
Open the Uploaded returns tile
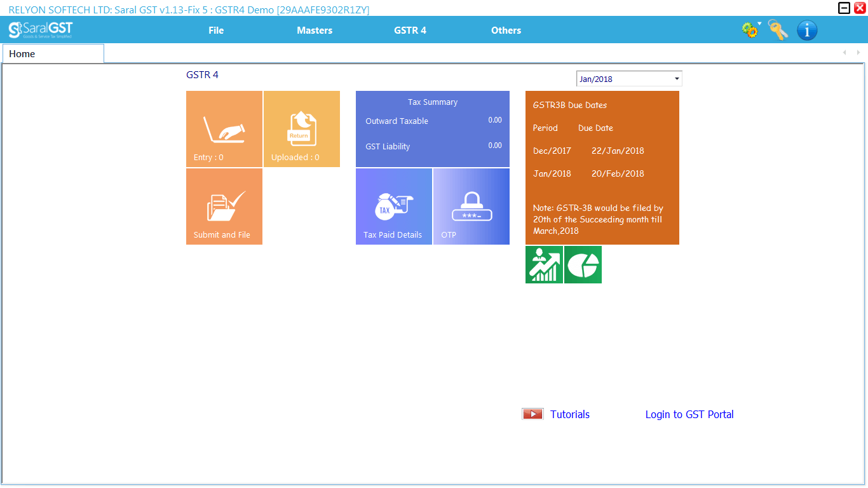[x=302, y=129]
